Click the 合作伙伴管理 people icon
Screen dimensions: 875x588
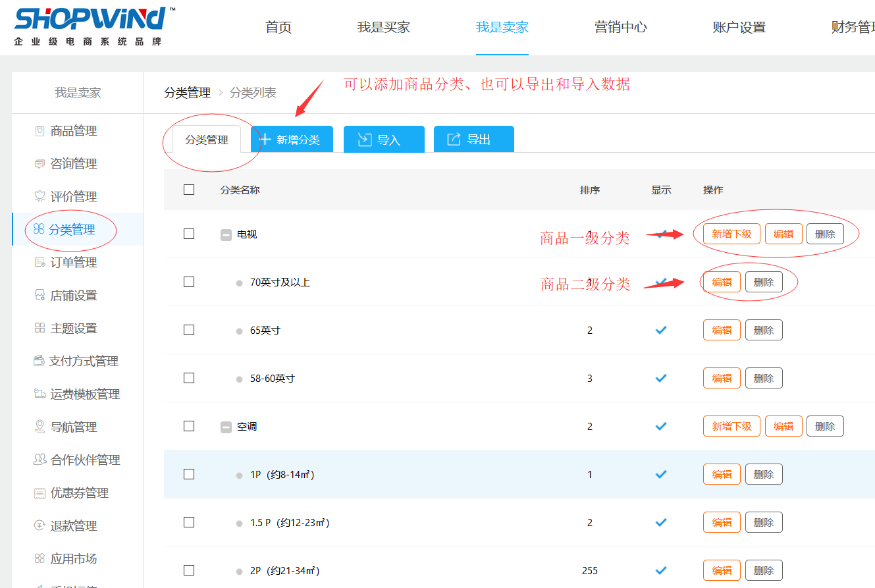[x=40, y=460]
